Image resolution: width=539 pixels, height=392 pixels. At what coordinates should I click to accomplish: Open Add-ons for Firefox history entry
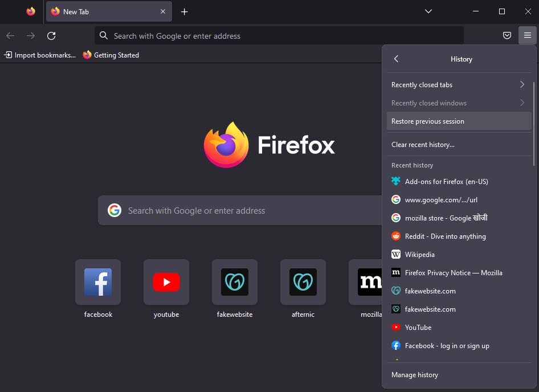point(459,181)
